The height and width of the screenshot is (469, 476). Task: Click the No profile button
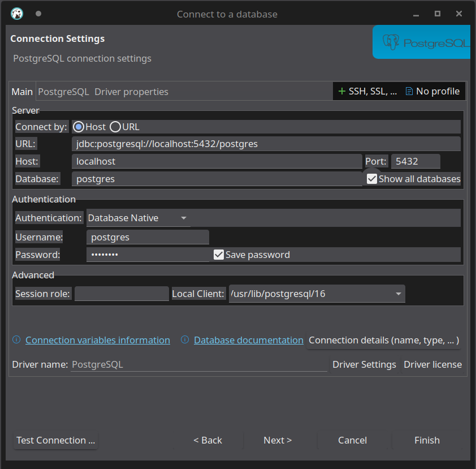coord(433,91)
